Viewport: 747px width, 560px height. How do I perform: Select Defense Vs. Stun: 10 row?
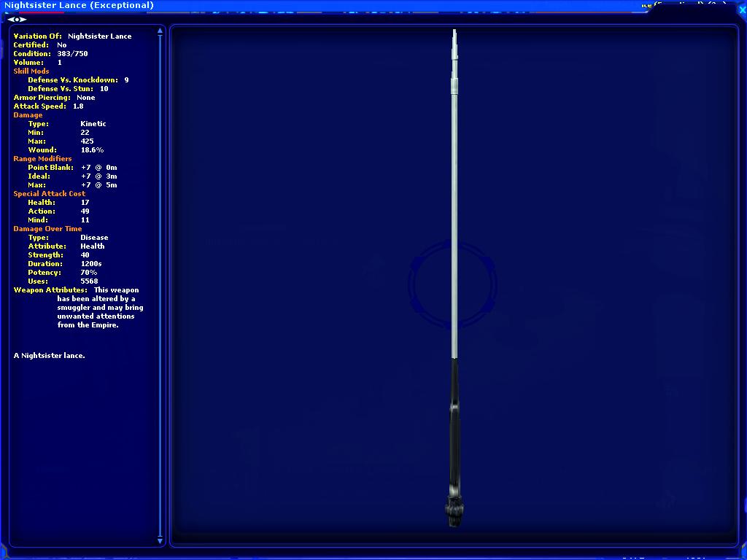[68, 88]
